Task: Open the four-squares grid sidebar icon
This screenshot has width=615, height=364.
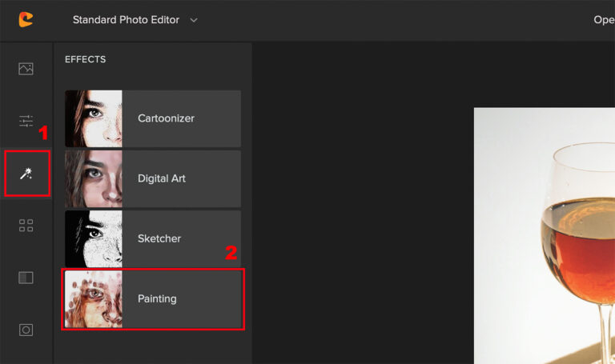Action: [26, 226]
